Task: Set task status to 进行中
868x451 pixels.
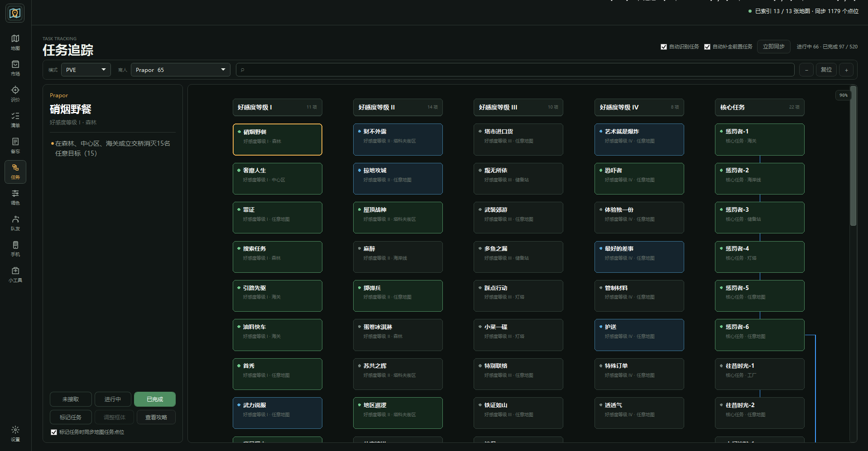Action: 113,399
